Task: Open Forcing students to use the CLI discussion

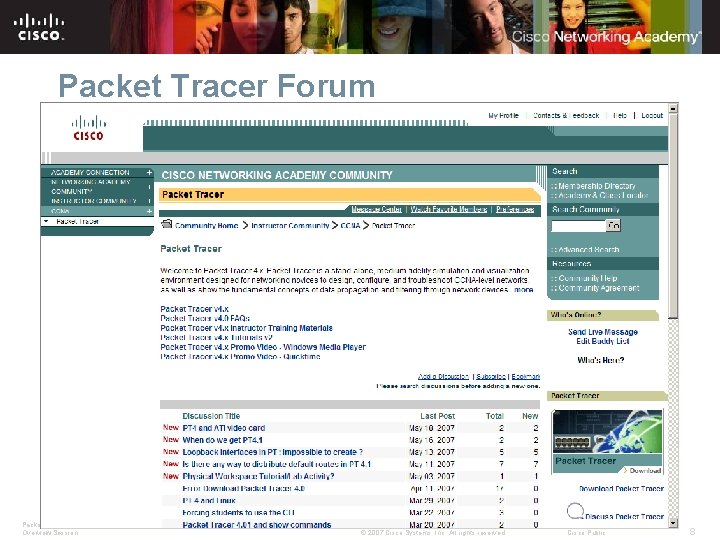Action: 238,512
